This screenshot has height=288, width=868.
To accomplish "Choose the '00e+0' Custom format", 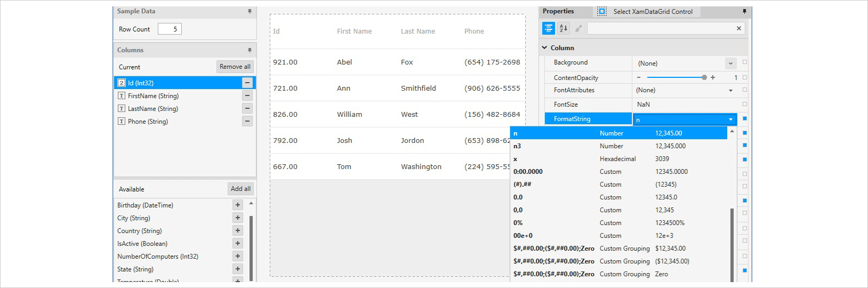I will pyautogui.click(x=618, y=236).
